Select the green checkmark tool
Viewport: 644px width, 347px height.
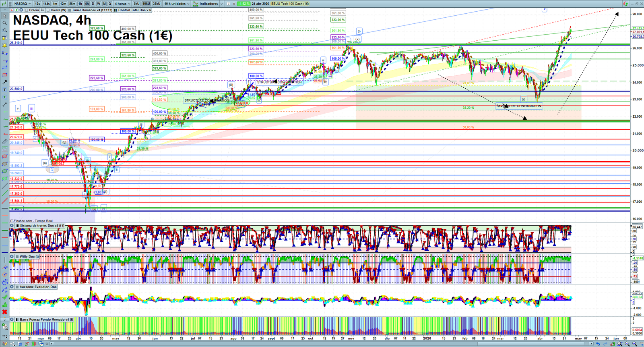[x=4, y=297]
